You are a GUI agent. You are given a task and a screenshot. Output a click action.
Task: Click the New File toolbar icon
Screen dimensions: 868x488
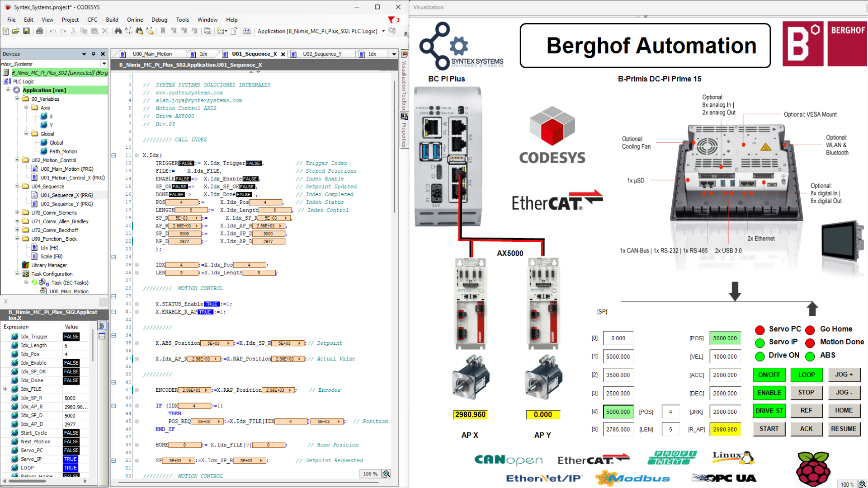pos(5,31)
